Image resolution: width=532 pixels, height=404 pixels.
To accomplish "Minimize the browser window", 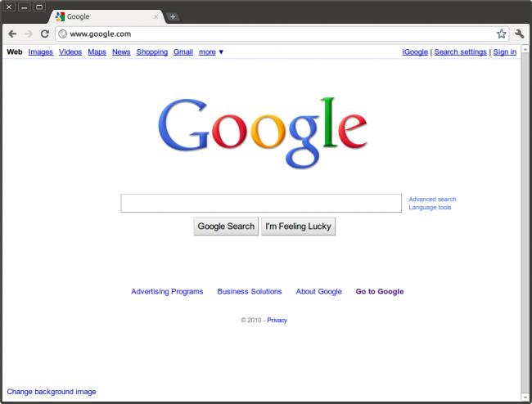I will [x=24, y=7].
